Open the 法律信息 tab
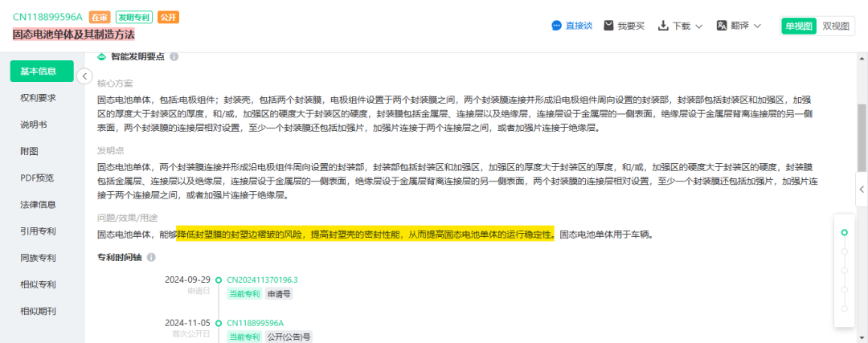The height and width of the screenshot is (343, 868). point(39,204)
